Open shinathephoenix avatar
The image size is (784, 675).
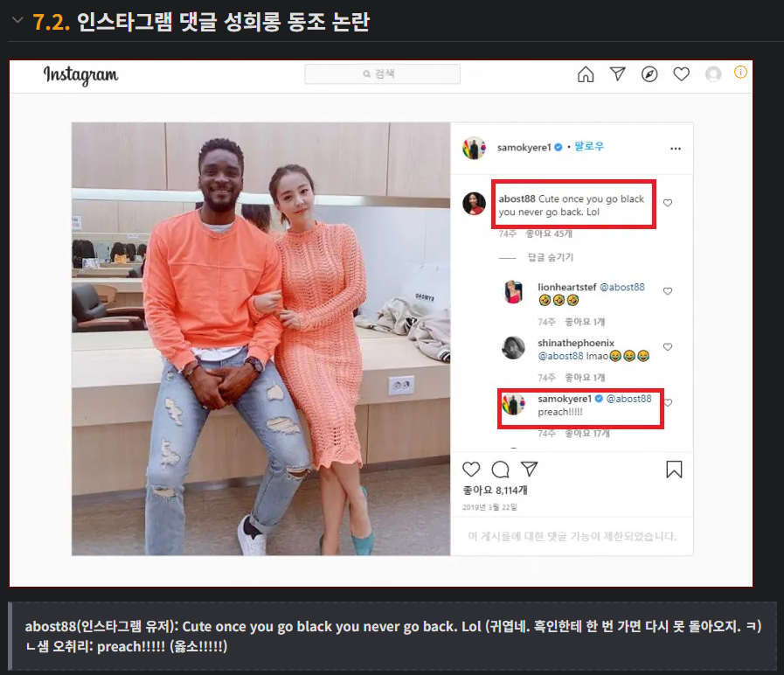point(514,348)
